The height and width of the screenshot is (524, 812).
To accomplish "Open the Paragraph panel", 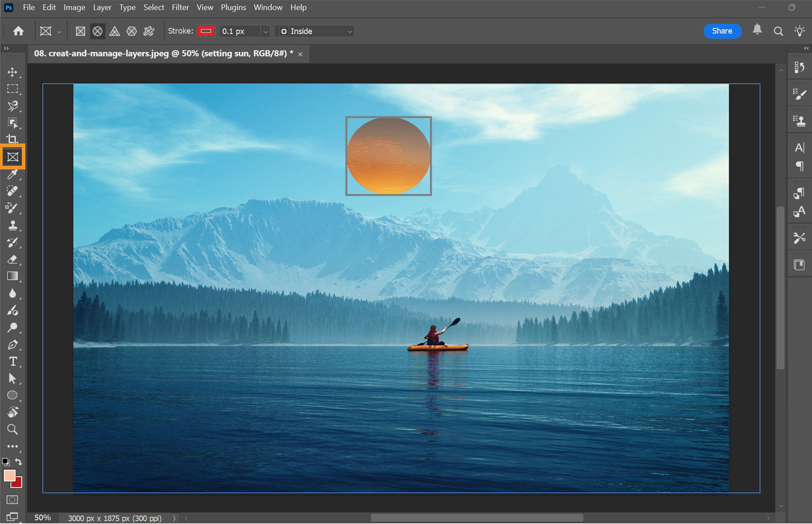I will [799, 166].
